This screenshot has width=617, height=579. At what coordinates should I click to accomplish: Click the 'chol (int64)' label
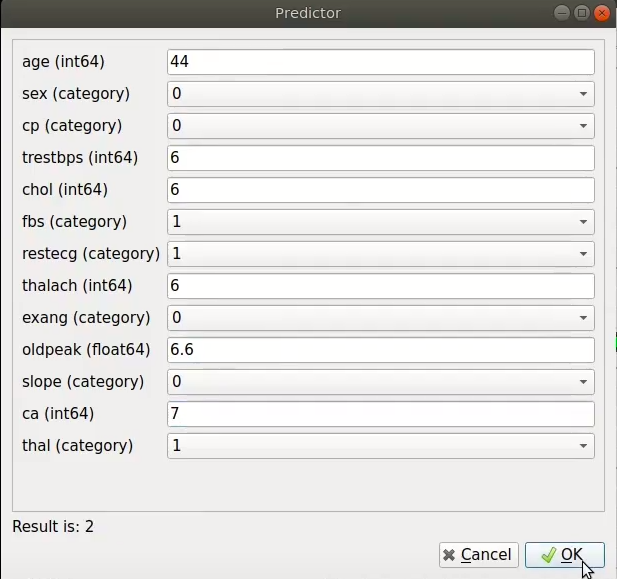pos(65,190)
